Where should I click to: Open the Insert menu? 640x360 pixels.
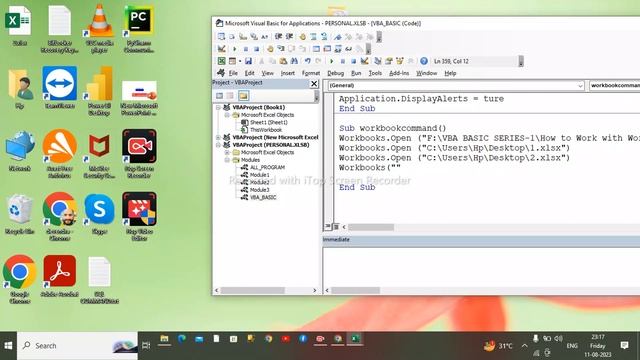tap(288, 73)
